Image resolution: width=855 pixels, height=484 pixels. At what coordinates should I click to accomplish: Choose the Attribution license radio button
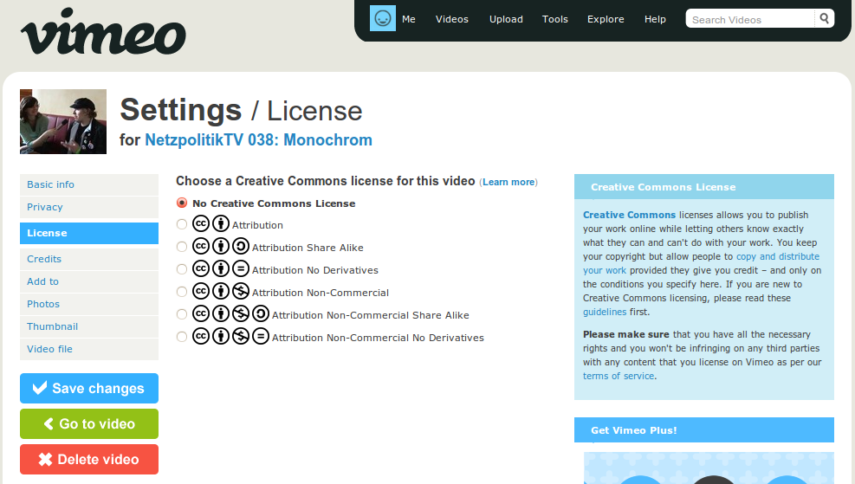pyautogui.click(x=182, y=225)
